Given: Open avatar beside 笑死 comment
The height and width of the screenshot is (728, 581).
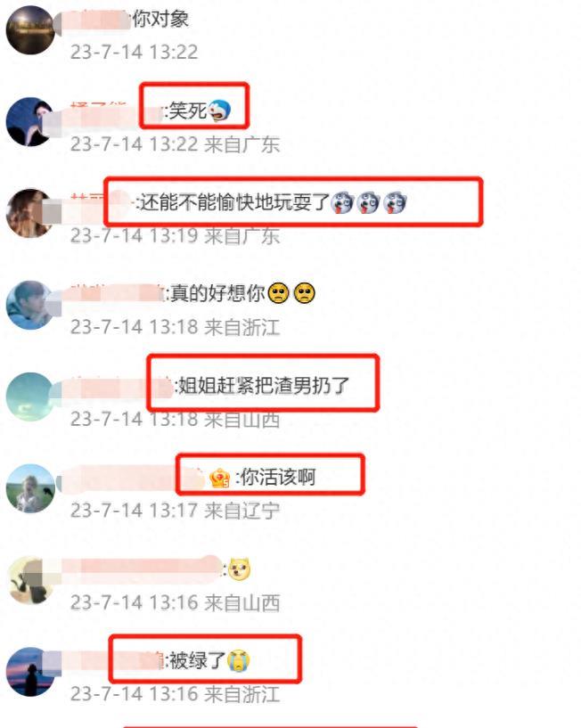Looking at the screenshot, I should click(x=30, y=122).
